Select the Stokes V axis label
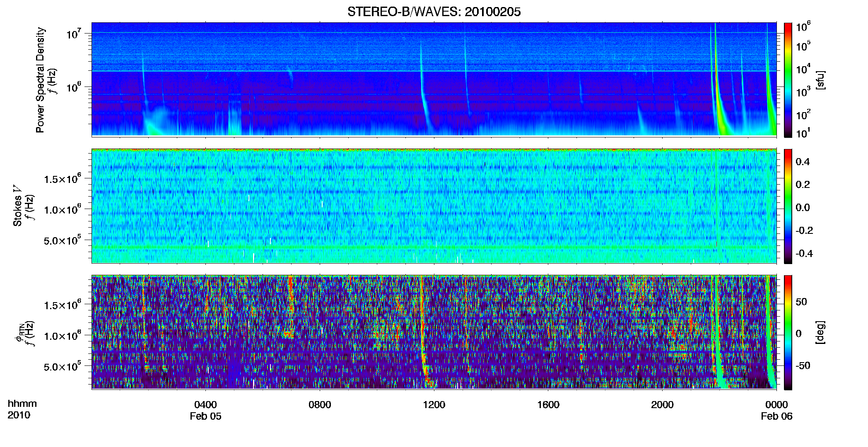The height and width of the screenshot is (447, 868). (x=17, y=205)
